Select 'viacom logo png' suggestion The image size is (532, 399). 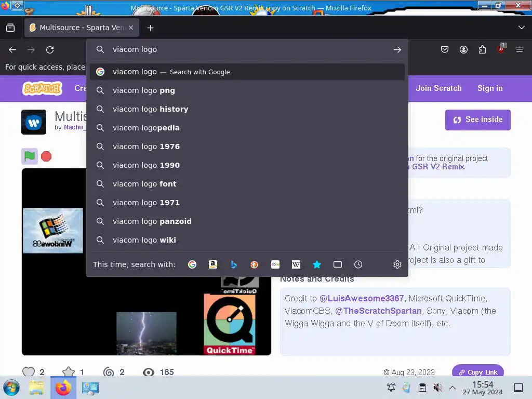[247, 90]
